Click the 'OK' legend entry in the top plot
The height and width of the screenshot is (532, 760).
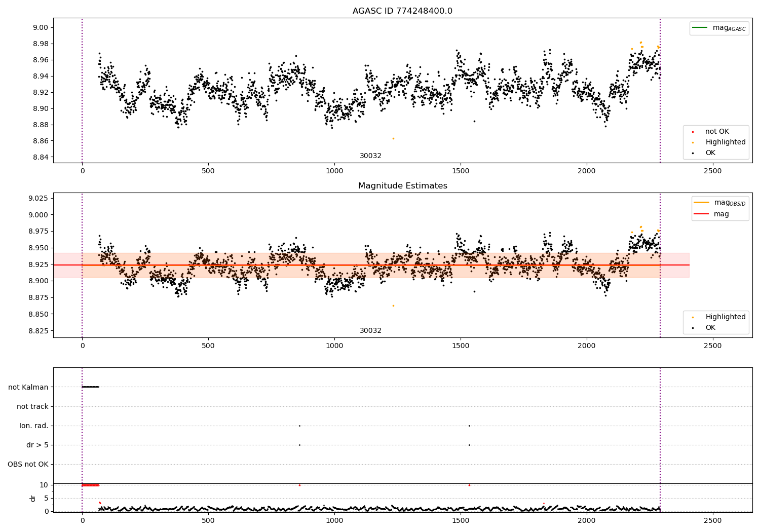710,153
